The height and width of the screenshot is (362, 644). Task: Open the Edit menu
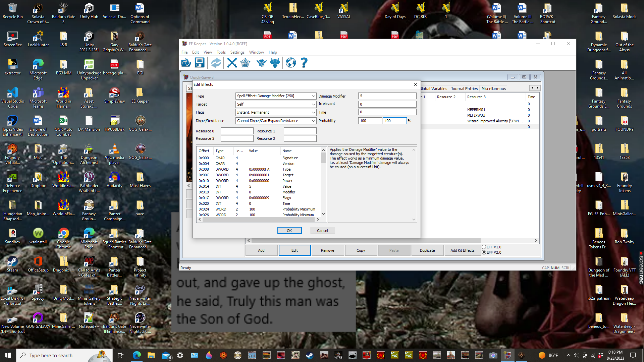pos(196,52)
